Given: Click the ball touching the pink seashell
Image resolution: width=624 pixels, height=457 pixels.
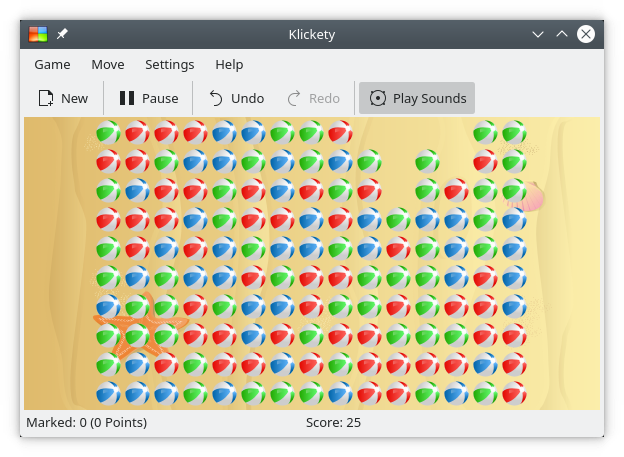Looking at the screenshot, I should [514, 190].
